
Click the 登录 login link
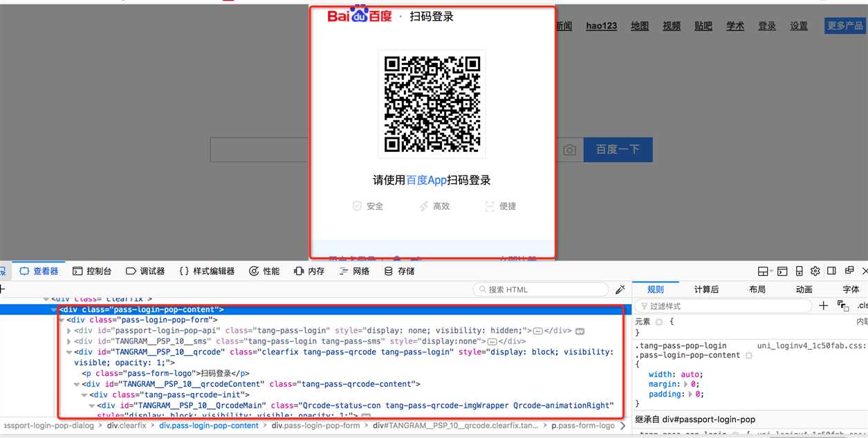click(x=767, y=26)
